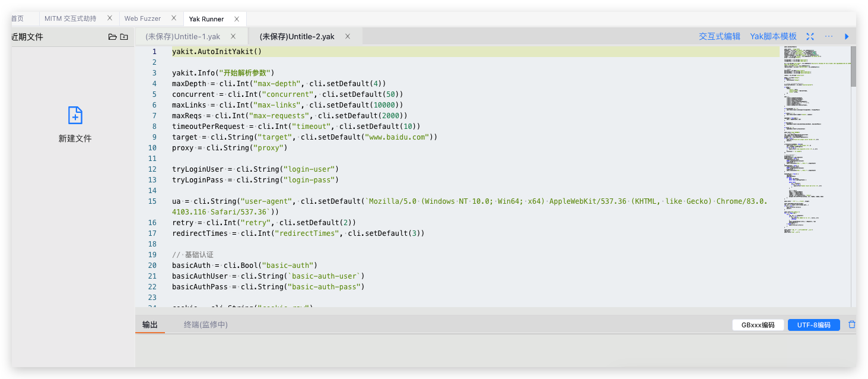Screen dimensions: 868x379
Task: Close the Untitle-1.yak file tab
Action: point(233,36)
